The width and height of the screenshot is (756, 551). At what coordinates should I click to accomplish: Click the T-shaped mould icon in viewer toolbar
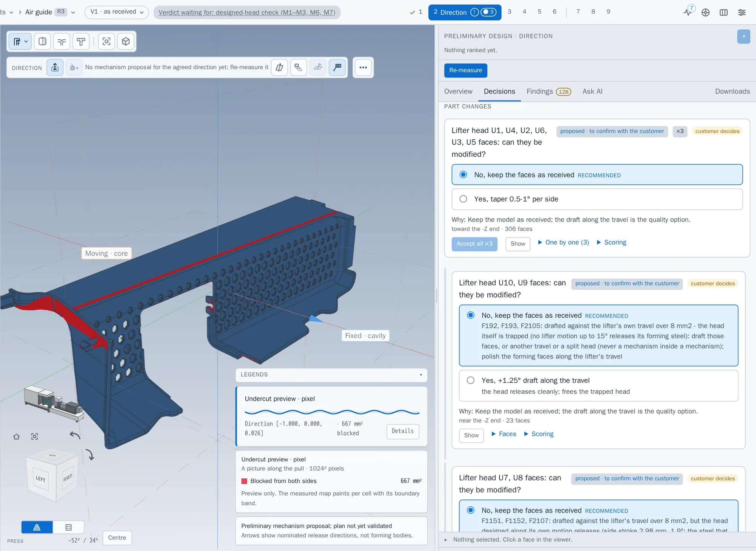coord(81,41)
